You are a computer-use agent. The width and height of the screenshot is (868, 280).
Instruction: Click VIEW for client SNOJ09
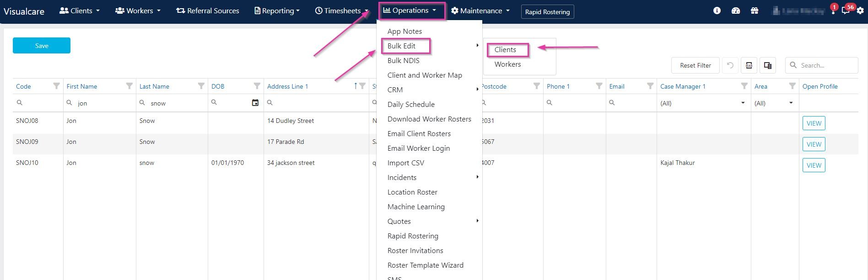pyautogui.click(x=814, y=144)
